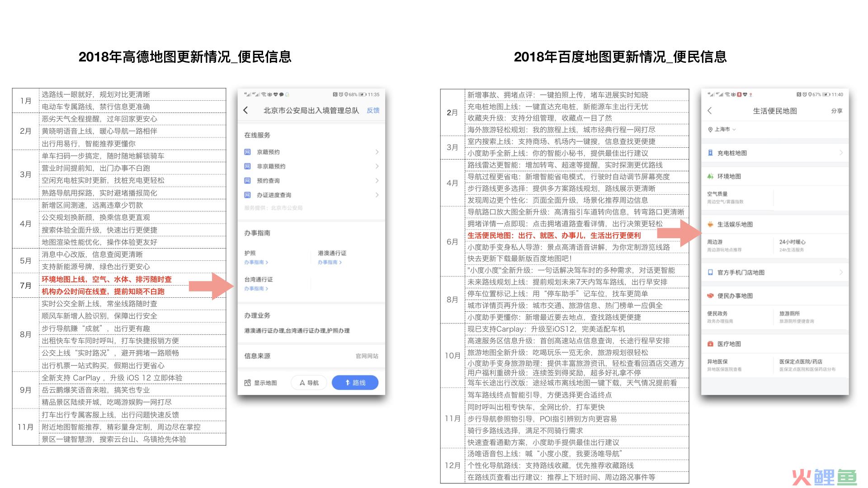The image size is (868, 488).
Task: Open 台湾通行证 办事指南 link
Action: pos(256,288)
